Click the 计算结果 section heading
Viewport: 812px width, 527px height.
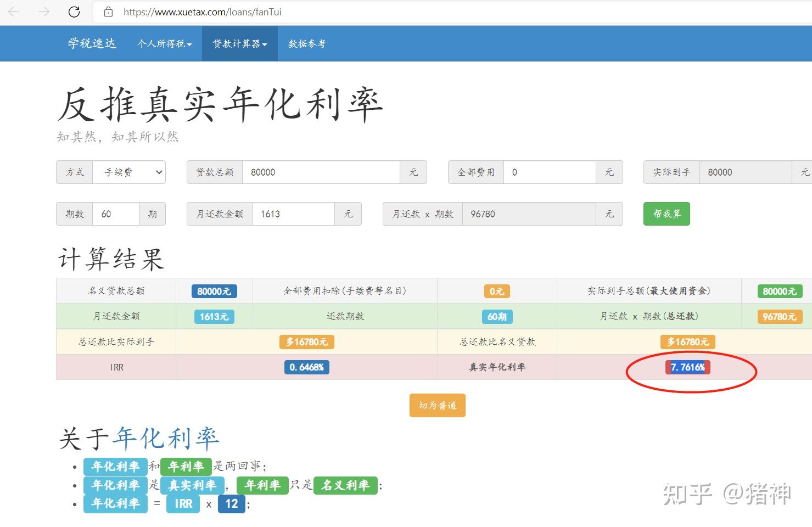111,259
